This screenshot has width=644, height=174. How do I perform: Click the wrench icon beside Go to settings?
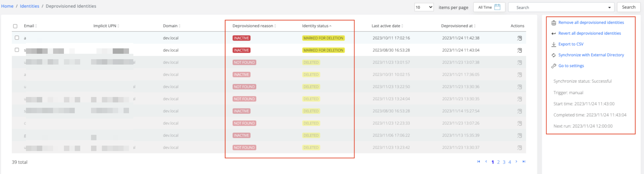(x=554, y=66)
